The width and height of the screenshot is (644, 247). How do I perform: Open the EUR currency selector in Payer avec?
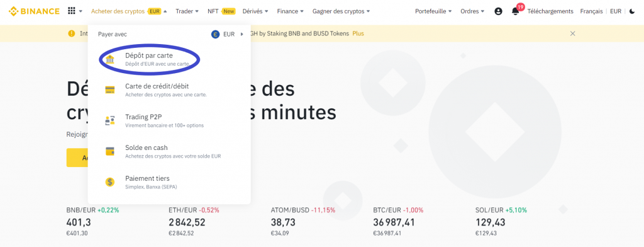click(228, 34)
